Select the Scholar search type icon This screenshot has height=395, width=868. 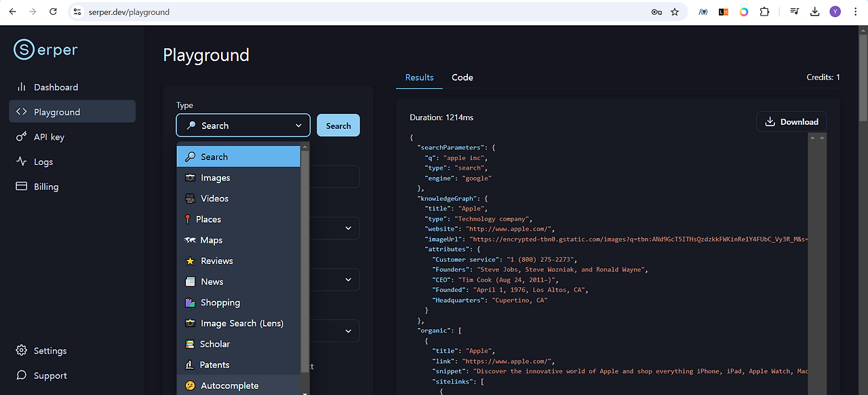click(x=191, y=343)
